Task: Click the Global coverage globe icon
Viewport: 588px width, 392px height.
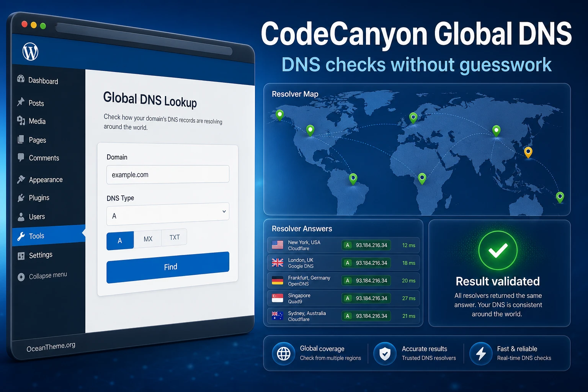Action: click(284, 353)
